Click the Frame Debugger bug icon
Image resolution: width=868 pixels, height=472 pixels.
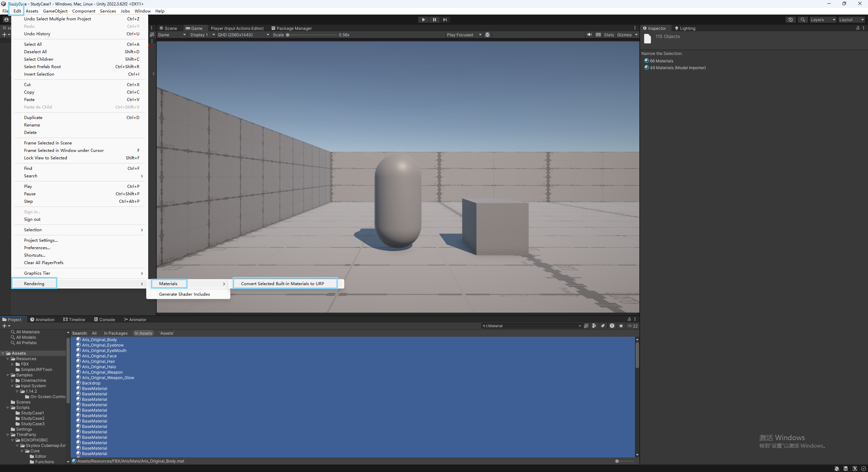487,35
